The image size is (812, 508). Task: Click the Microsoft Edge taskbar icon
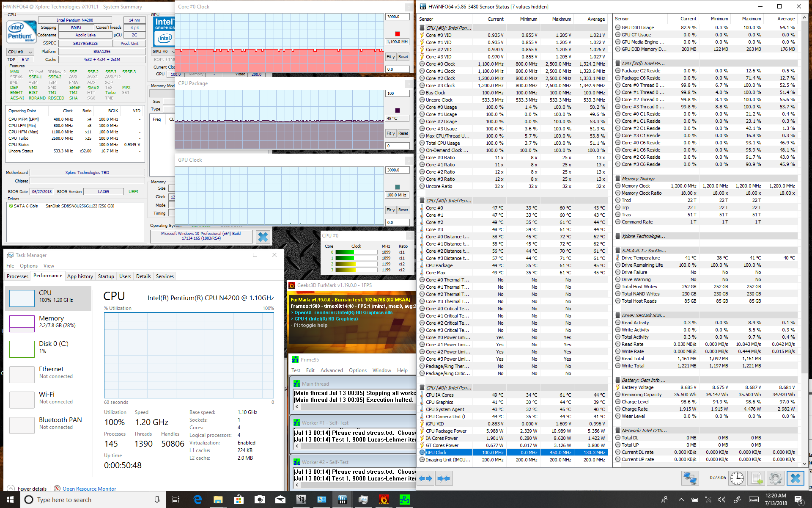(198, 500)
